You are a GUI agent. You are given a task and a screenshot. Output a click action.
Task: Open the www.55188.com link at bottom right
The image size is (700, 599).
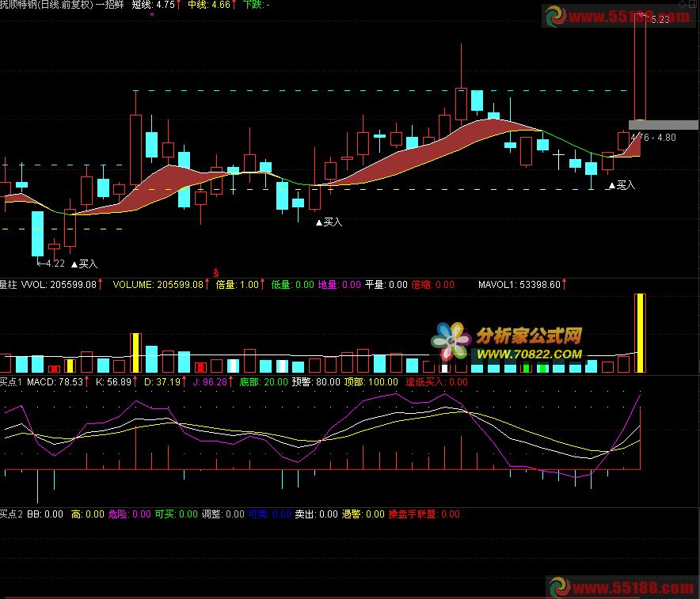pos(632,588)
